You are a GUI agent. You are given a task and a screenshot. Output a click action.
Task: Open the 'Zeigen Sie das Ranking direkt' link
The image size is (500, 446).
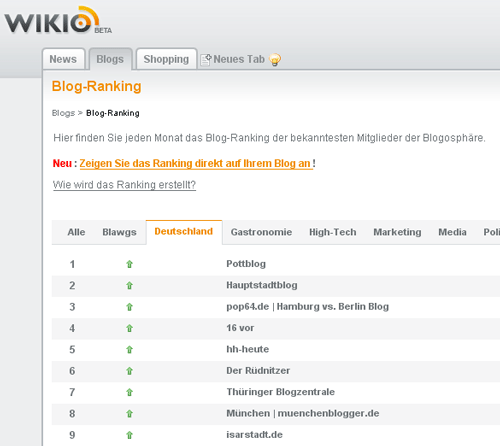(196, 163)
